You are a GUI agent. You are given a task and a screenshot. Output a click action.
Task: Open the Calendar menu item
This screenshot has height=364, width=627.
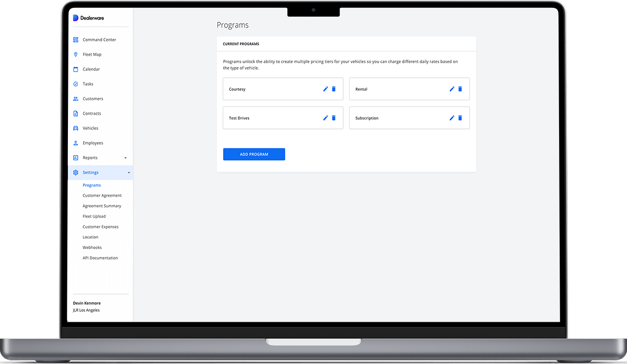coord(91,69)
